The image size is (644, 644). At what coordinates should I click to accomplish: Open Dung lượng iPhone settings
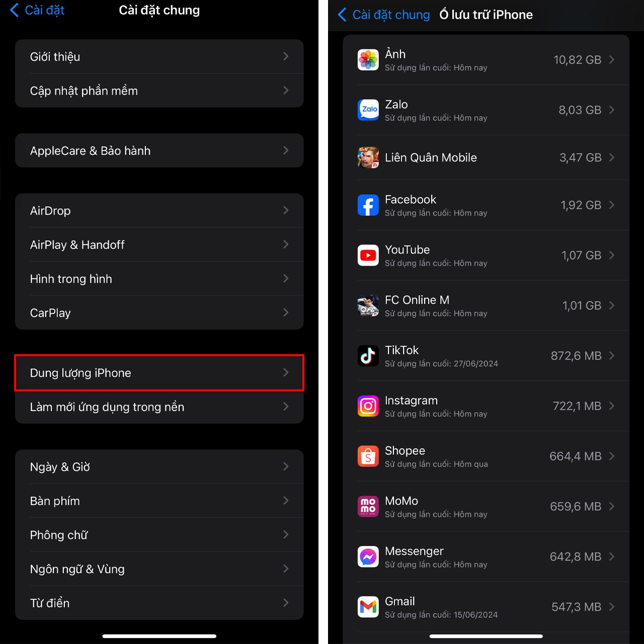[x=159, y=373]
